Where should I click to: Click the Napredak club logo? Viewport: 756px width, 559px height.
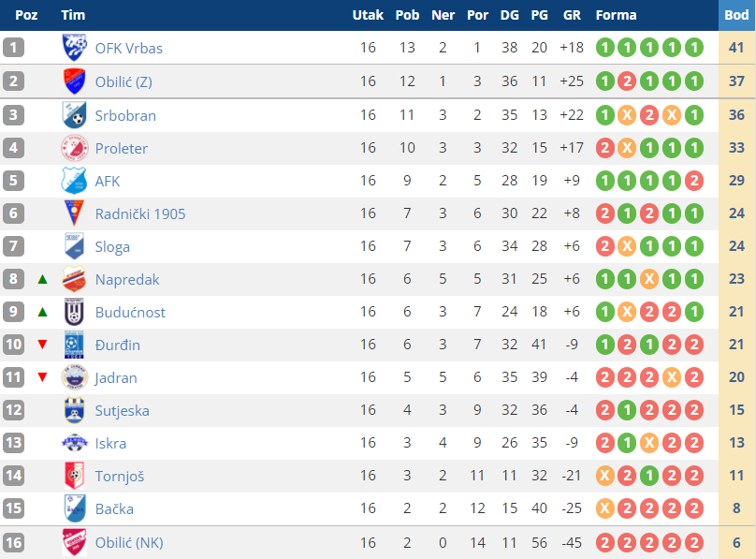75,279
